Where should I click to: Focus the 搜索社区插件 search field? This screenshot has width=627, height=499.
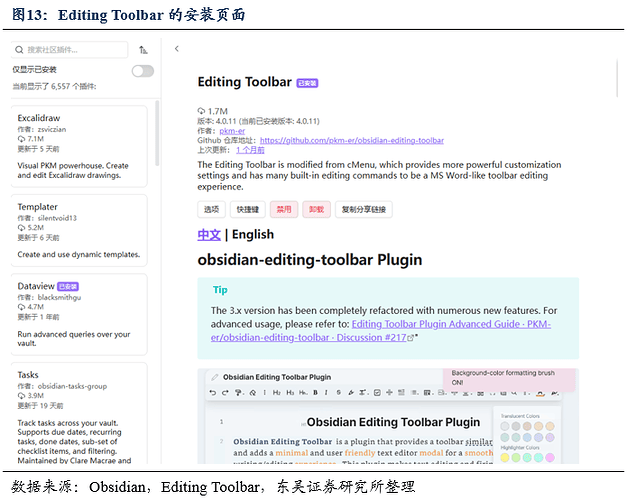tap(70, 50)
